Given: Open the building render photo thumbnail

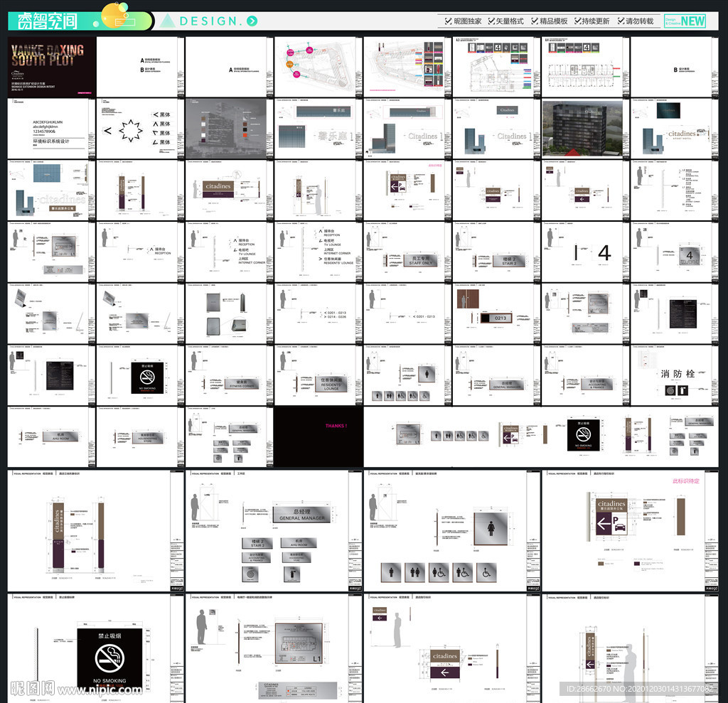Looking at the screenshot, I should [582, 128].
